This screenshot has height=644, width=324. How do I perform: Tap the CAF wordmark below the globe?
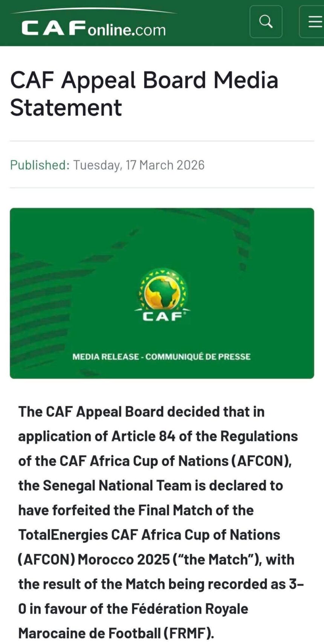point(162,316)
